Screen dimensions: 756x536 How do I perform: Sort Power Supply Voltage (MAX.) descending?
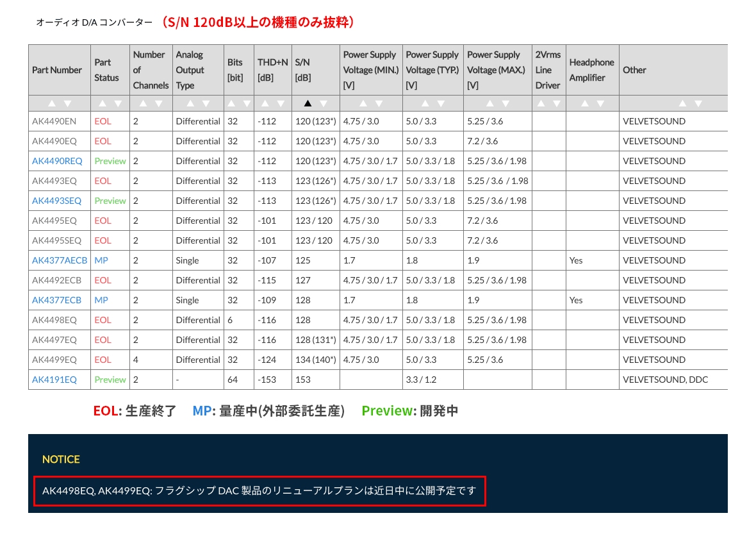pos(505,103)
